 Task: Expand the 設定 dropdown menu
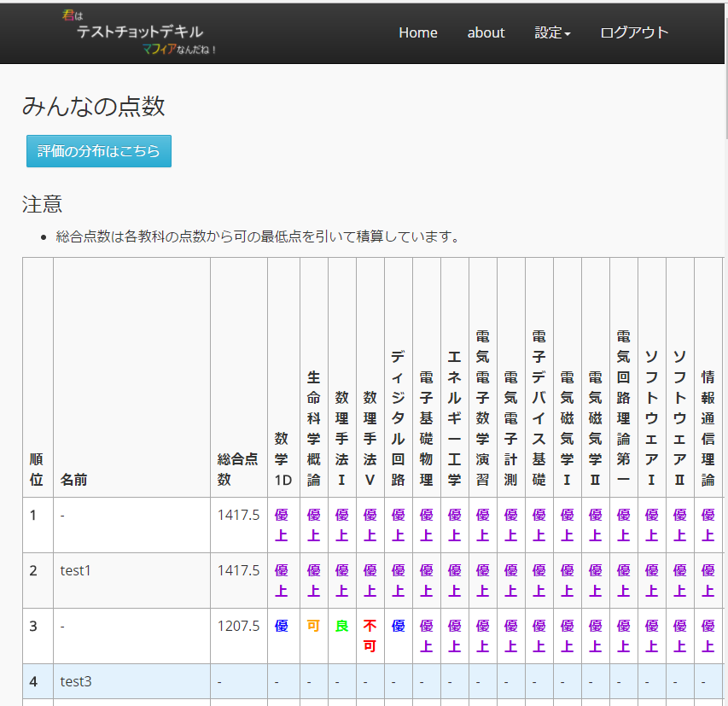coord(552,32)
